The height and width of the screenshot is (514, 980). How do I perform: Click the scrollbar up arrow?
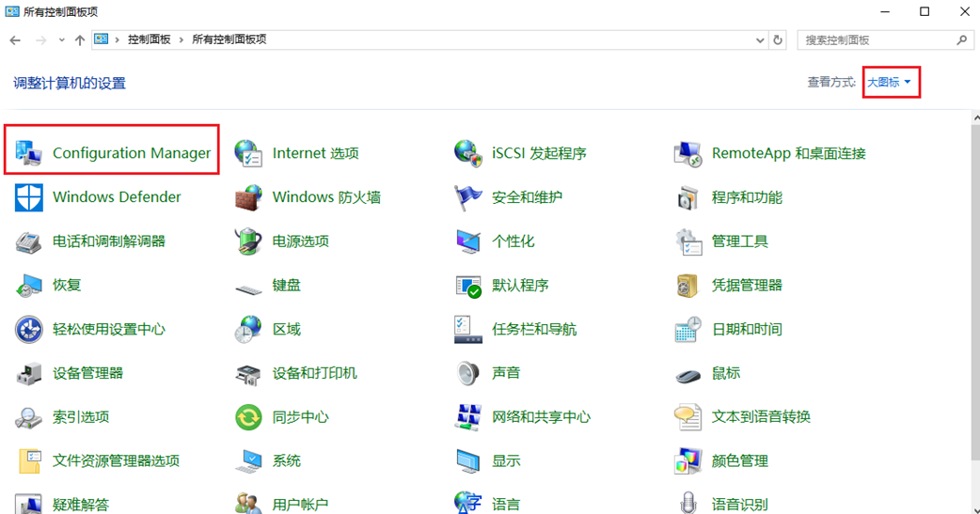(x=975, y=117)
